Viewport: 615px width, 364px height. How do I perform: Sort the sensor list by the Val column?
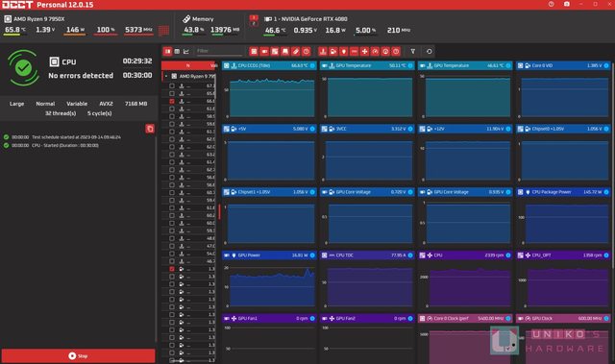click(213, 65)
